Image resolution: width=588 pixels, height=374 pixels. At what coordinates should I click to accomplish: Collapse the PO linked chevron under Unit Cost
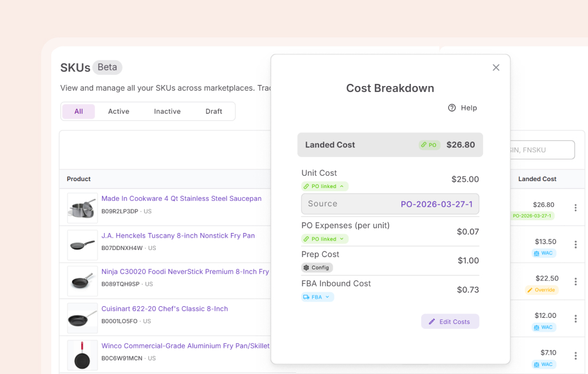[x=324, y=186]
